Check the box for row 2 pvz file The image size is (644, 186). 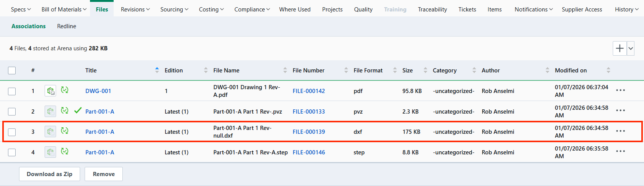coord(12,112)
